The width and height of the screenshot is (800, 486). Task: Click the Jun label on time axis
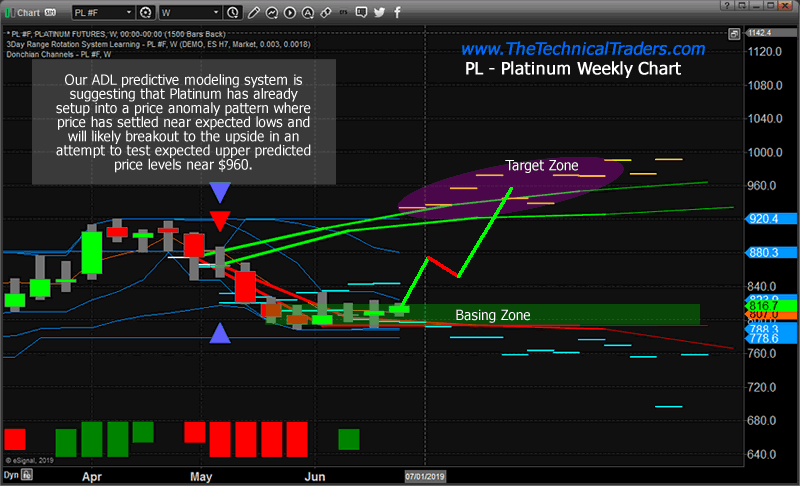[x=315, y=477]
